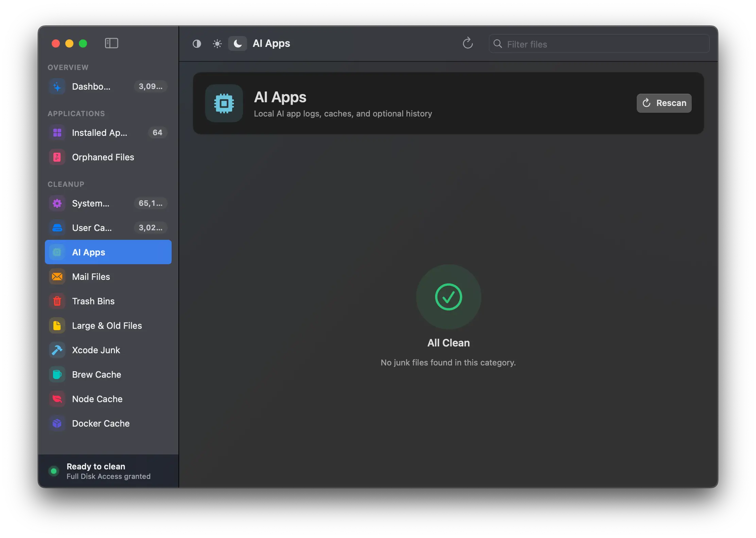Viewport: 756px width, 538px height.
Task: Switch to auto contrast appearance mode
Action: [197, 44]
